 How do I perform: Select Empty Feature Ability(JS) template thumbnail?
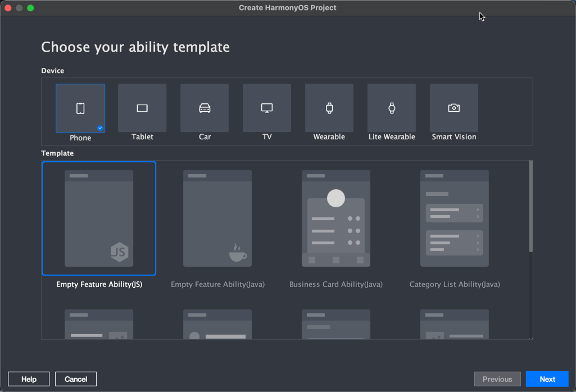pyautogui.click(x=99, y=218)
